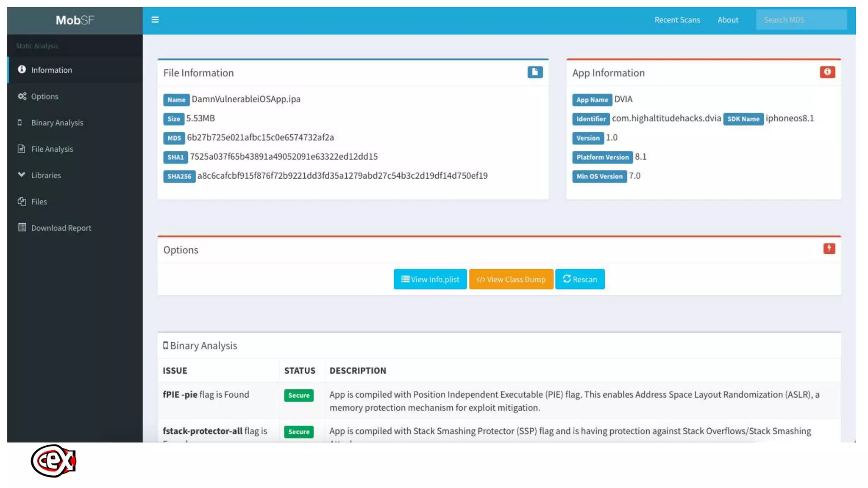Click the Version value 1.0
868x488 pixels.
point(612,137)
